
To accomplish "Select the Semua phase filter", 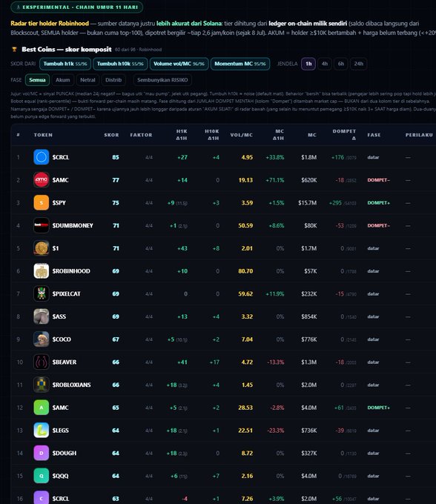I will (x=37, y=80).
